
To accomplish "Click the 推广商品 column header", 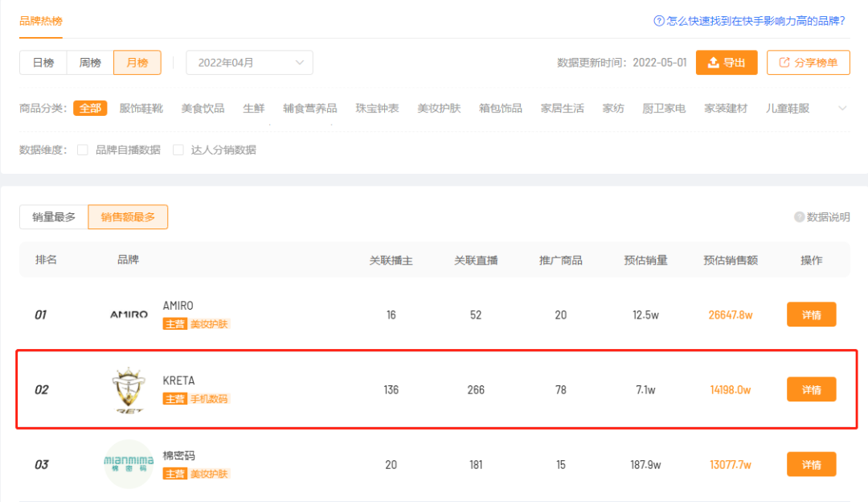I will [x=560, y=261].
